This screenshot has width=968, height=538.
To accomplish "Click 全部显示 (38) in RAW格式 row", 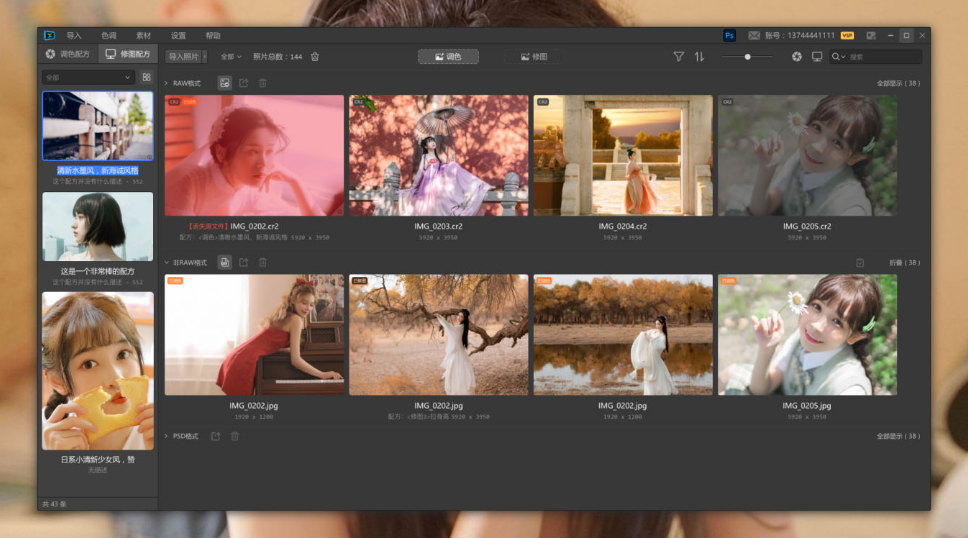I will (898, 83).
